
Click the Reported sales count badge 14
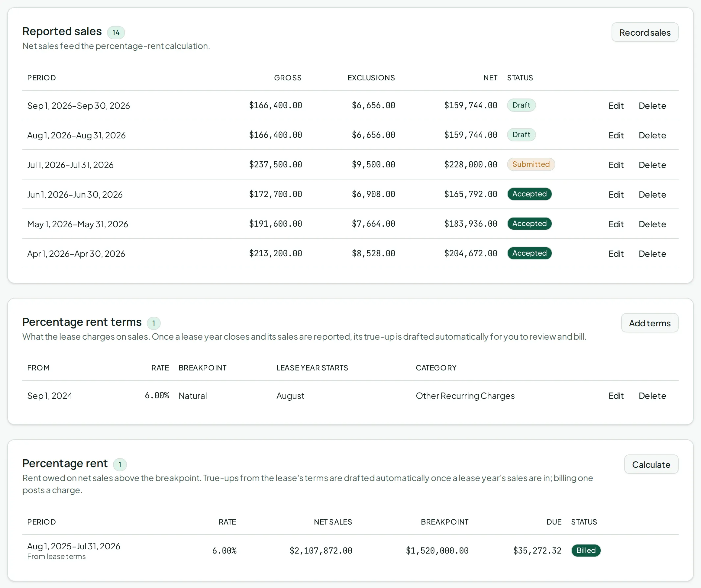coord(116,32)
